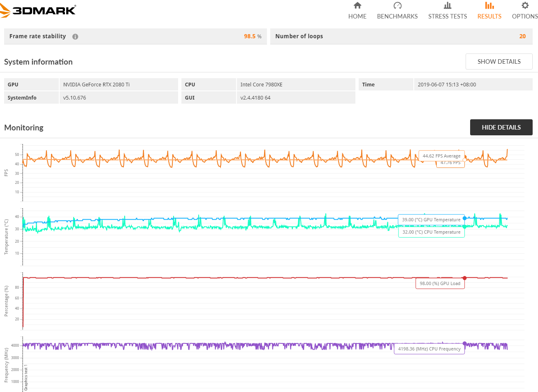Click the Stress Tests bar chart icon

click(448, 5)
